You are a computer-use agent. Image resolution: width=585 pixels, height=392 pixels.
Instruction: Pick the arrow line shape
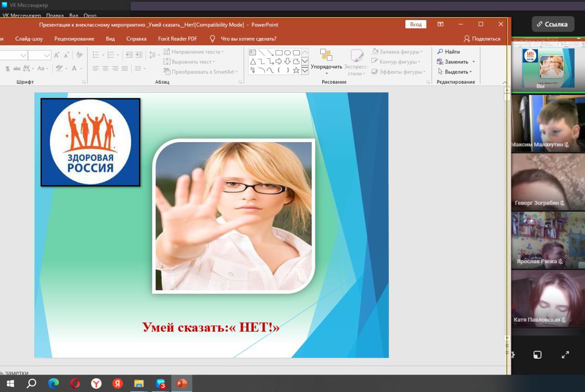coord(270,53)
